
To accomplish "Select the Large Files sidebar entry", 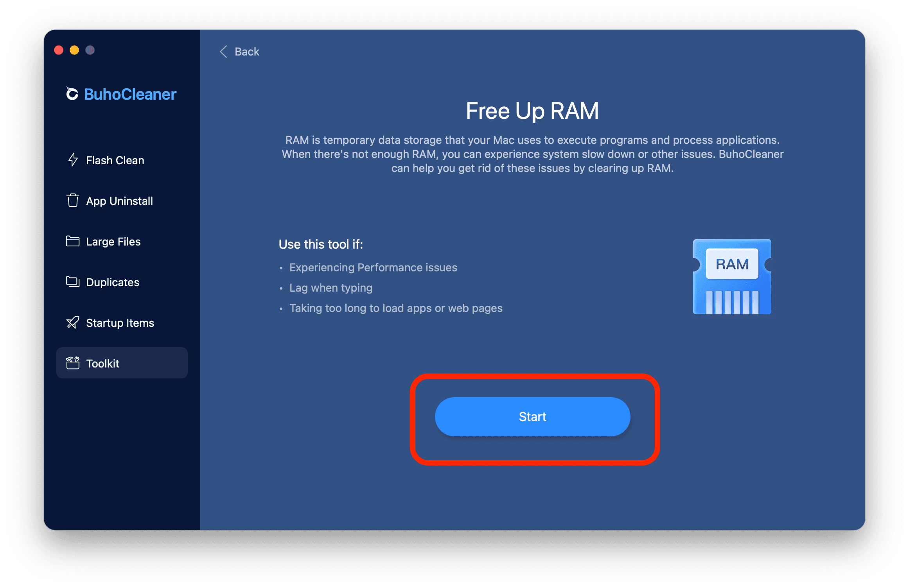I will [x=113, y=241].
